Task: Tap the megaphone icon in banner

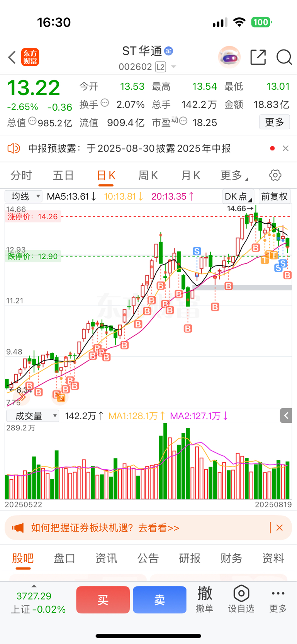Action: point(18,528)
